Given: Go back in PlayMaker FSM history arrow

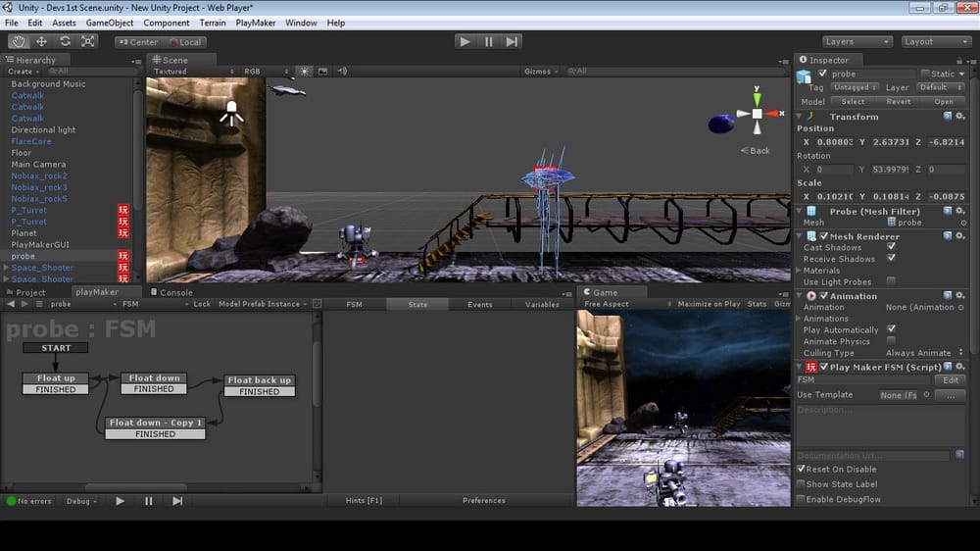Looking at the screenshot, I should click(x=11, y=304).
